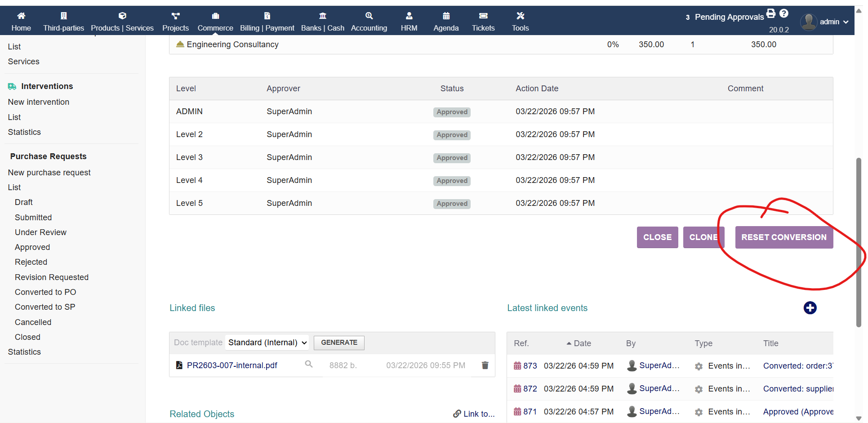This screenshot has width=868, height=423.
Task: Open the PR2603-007-internal.pdf file link
Action: tap(232, 365)
